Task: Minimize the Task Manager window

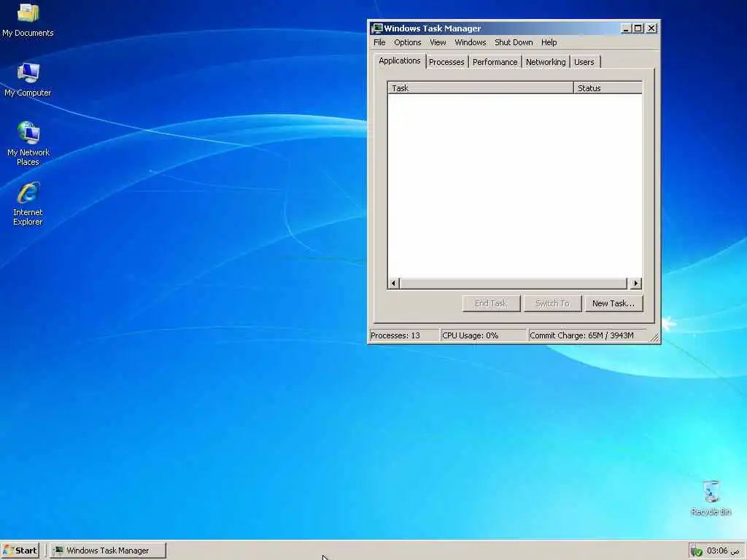Action: pos(626,28)
